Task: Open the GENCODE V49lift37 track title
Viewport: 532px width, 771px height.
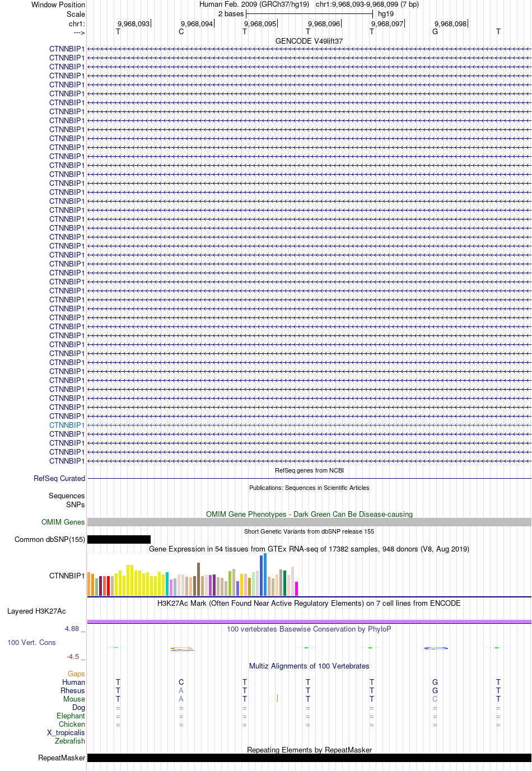Action: pos(309,41)
